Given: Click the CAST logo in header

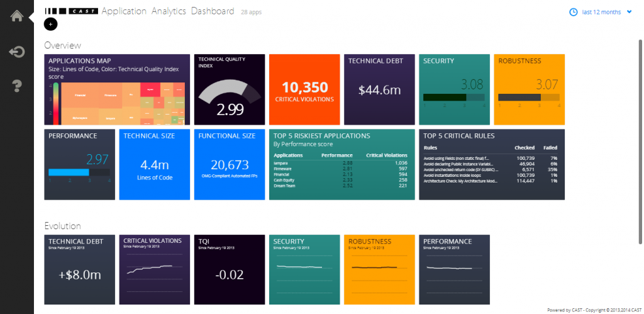Looking at the screenshot, I should [x=71, y=11].
